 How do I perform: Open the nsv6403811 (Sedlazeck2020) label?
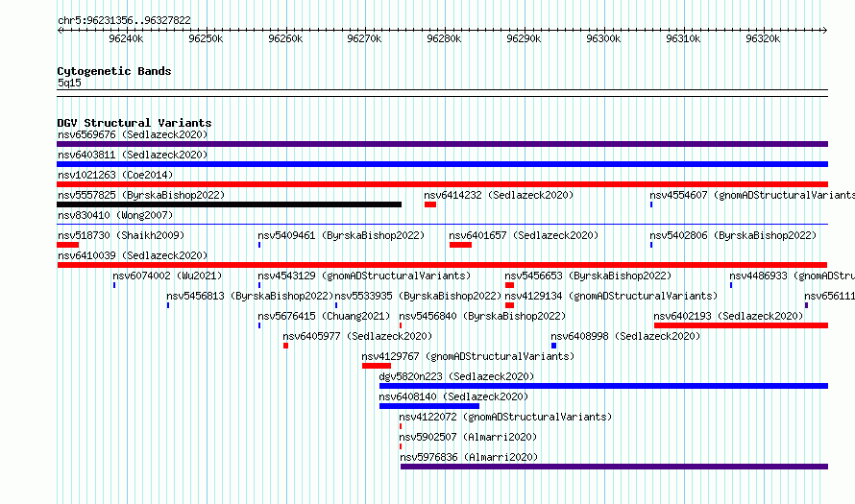(x=133, y=155)
